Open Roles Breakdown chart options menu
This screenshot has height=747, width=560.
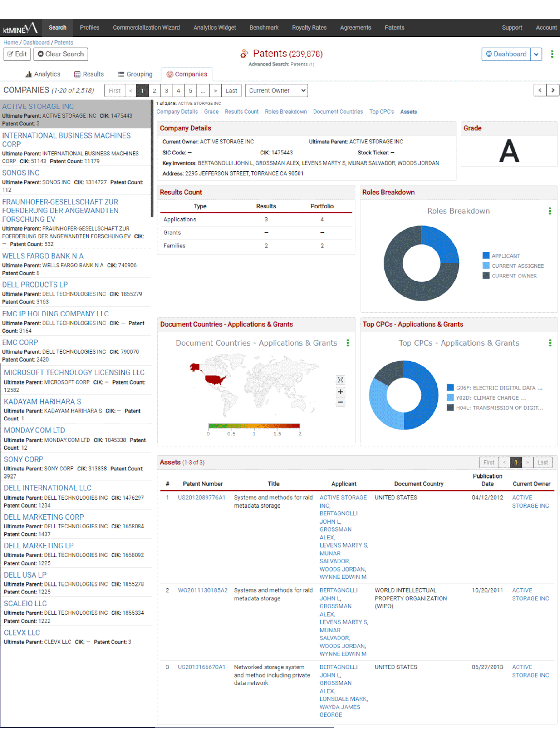click(549, 211)
